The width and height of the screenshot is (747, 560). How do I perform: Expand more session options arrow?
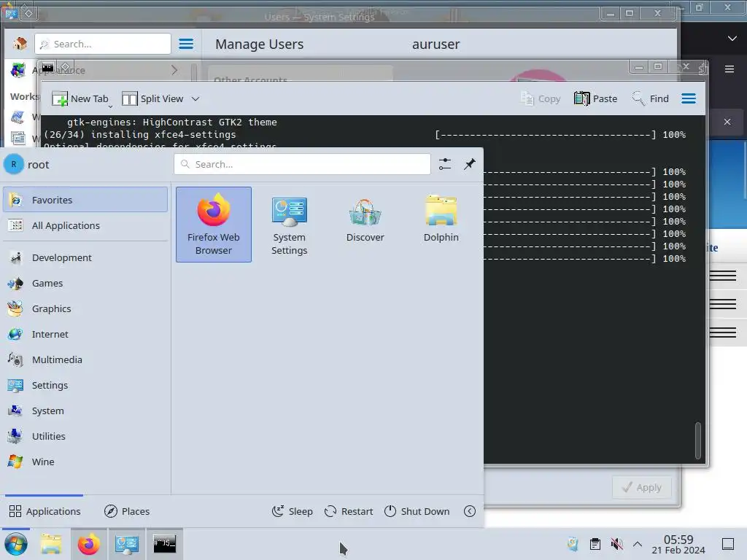click(470, 511)
